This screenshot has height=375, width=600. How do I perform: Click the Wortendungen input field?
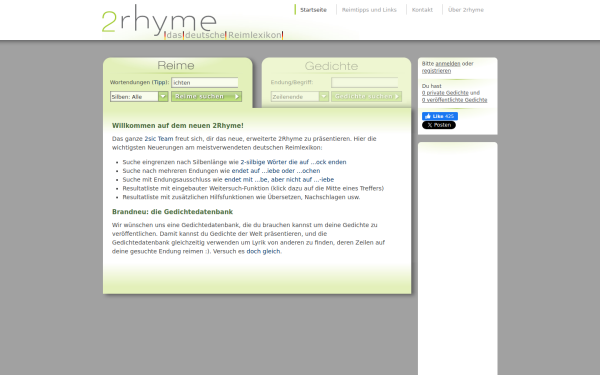click(x=205, y=82)
